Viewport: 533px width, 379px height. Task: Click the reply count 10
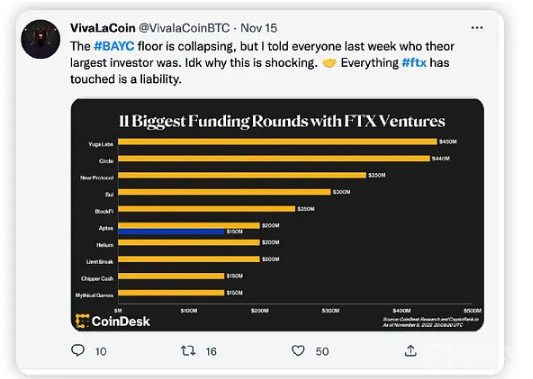[101, 351]
